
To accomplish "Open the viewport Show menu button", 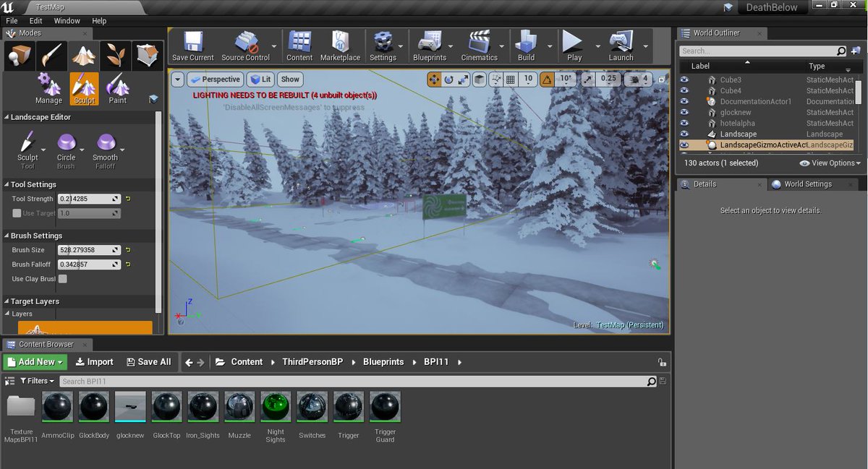I will 290,79.
